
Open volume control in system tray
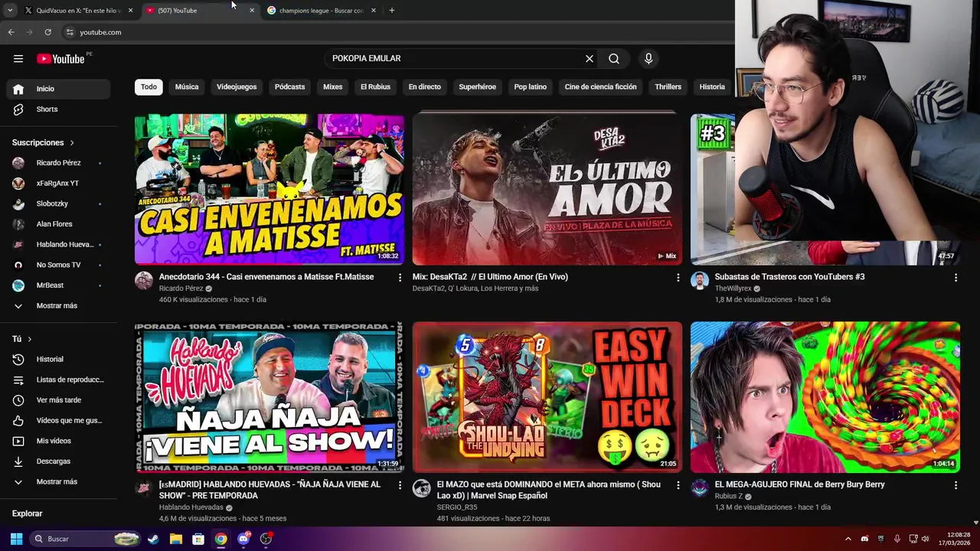pos(925,539)
